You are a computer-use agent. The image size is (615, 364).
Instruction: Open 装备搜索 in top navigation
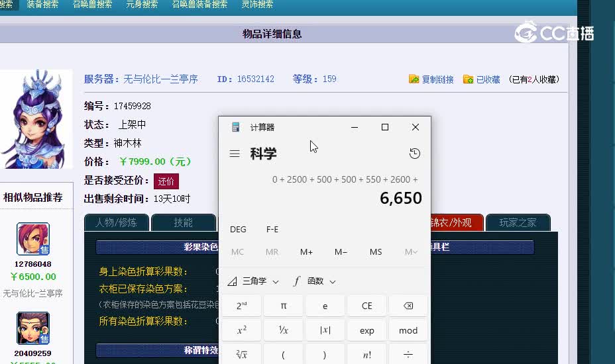[42, 5]
